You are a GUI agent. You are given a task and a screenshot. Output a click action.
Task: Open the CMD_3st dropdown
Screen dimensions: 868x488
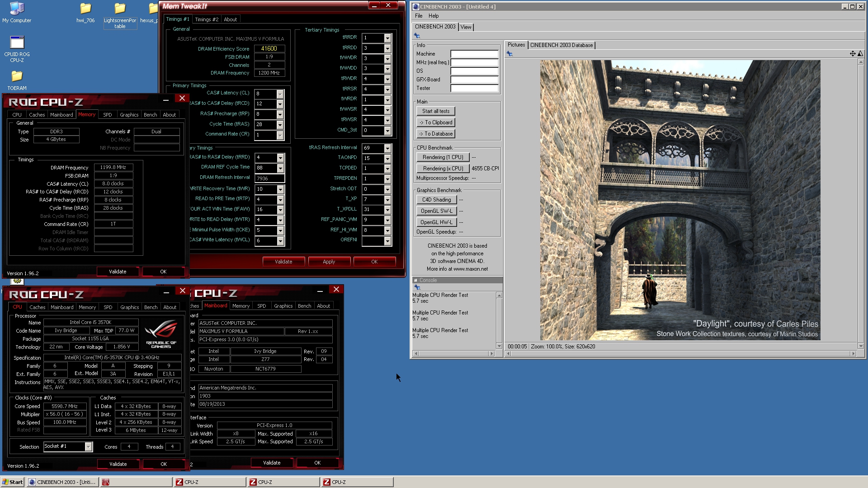point(387,131)
